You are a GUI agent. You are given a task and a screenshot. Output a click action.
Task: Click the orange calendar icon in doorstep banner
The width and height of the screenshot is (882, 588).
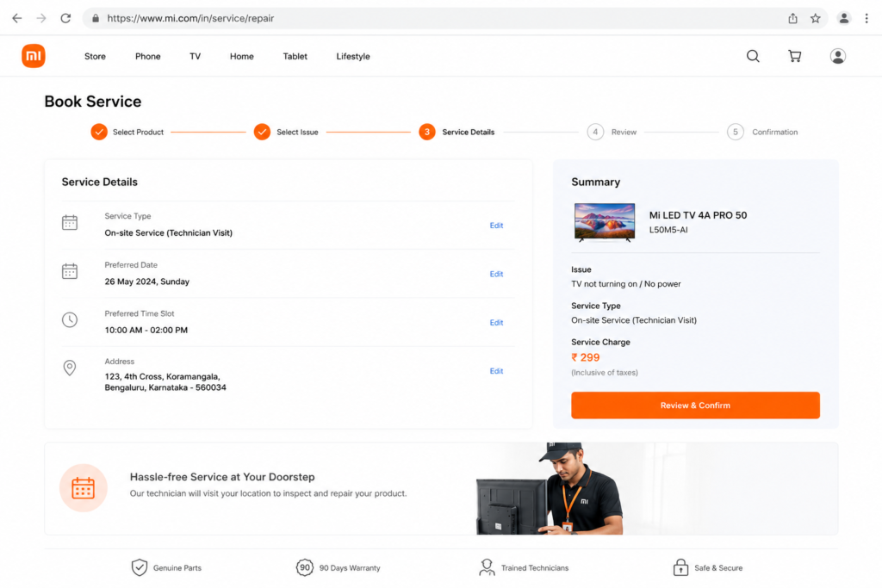click(84, 488)
